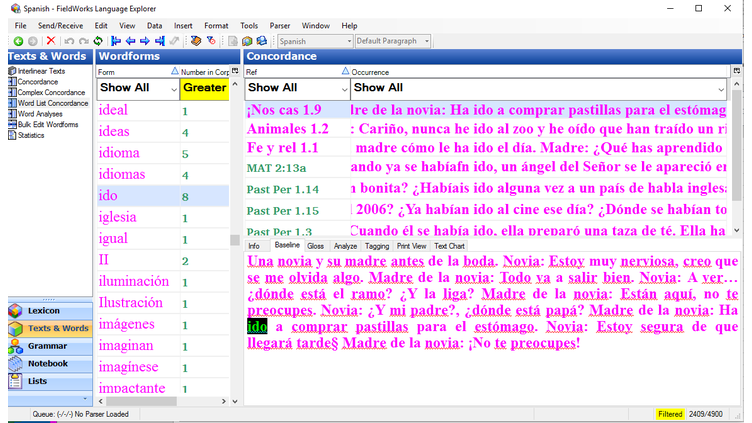Switch to the Text Chart tab
Viewport: 752px width, 423px height.
449,245
